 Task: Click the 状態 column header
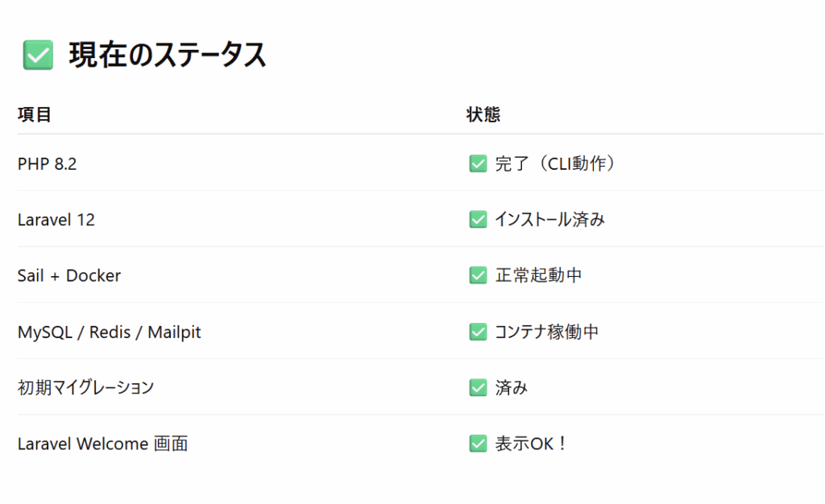(483, 114)
